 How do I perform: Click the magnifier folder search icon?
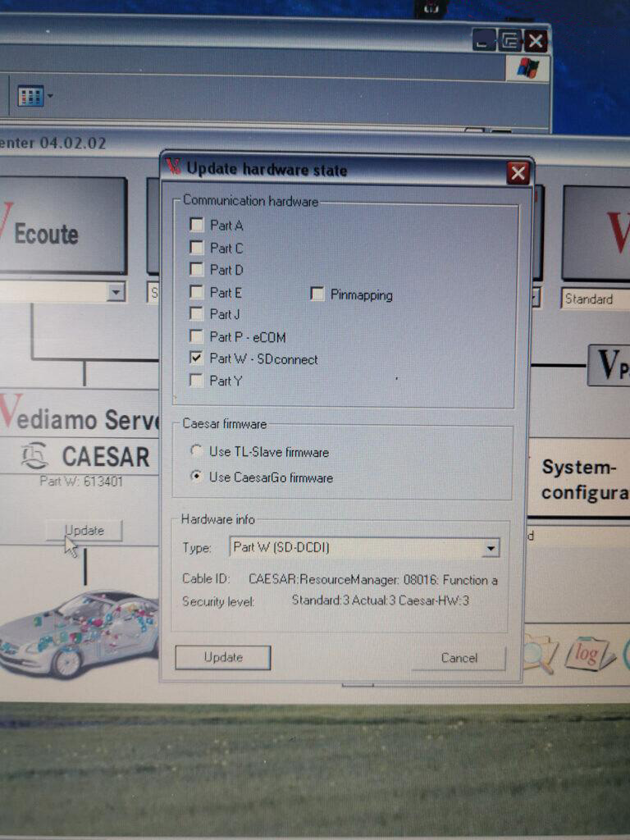[540, 654]
